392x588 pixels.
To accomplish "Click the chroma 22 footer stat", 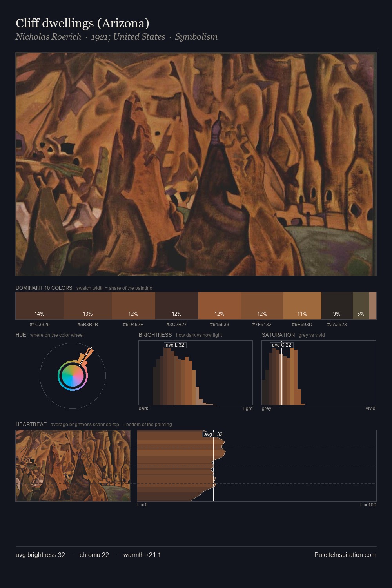I will point(94,555).
